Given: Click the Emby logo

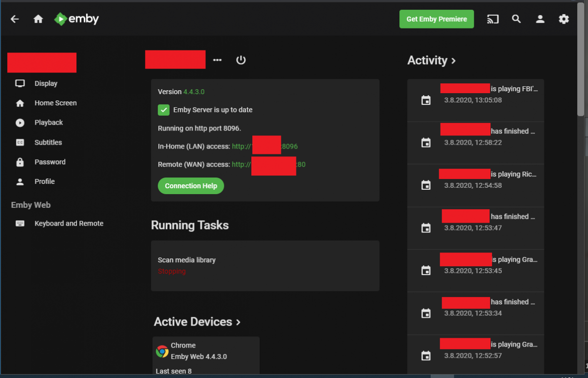Looking at the screenshot, I should click(76, 19).
